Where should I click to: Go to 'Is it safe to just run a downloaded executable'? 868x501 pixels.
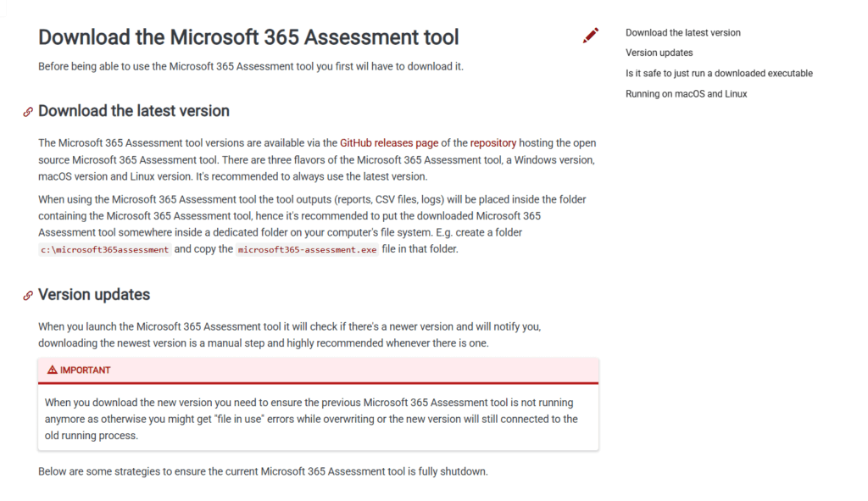coord(719,73)
